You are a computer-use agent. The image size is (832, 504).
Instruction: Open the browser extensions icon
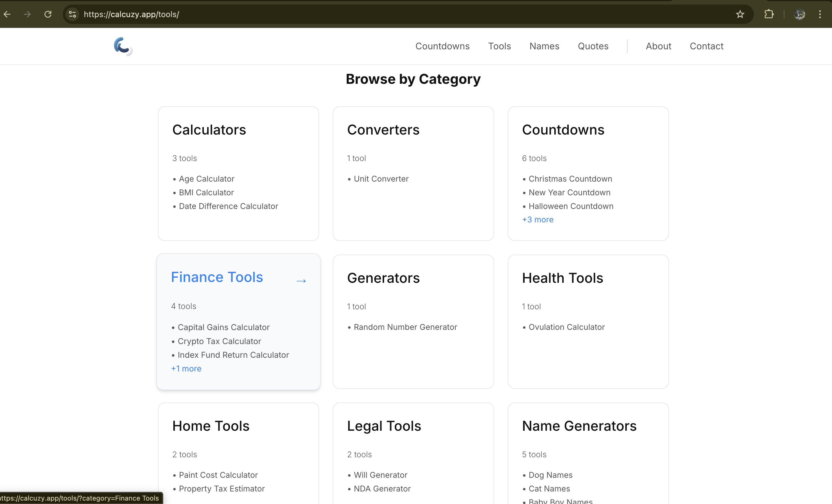pyautogui.click(x=769, y=14)
